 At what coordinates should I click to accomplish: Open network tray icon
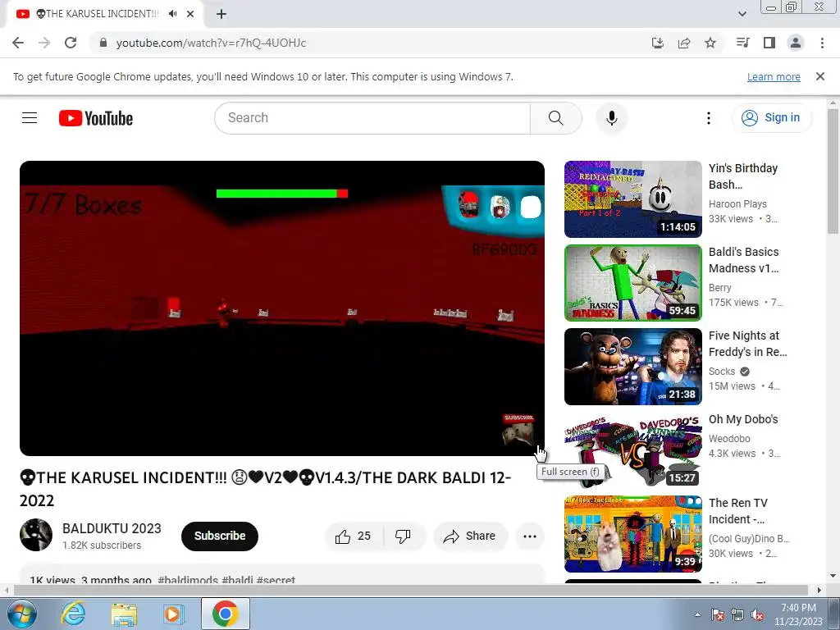click(x=737, y=614)
